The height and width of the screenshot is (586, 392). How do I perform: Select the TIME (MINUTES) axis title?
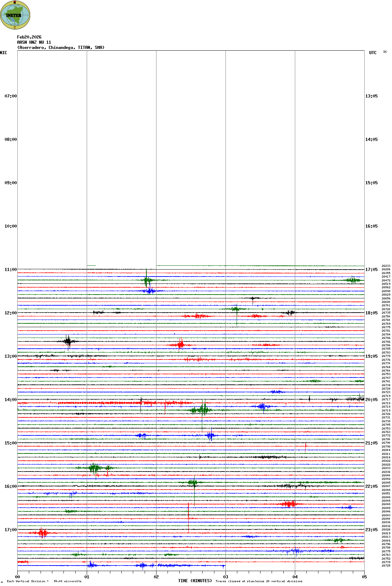coord(195,581)
